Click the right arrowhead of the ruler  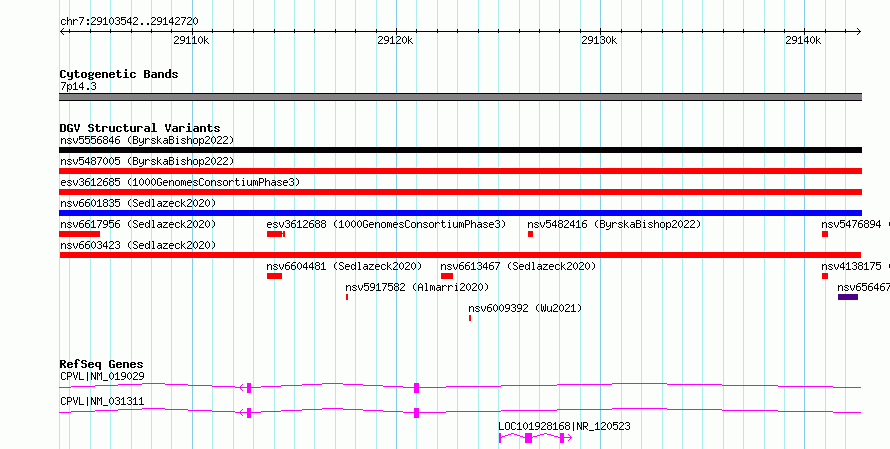pos(858,31)
